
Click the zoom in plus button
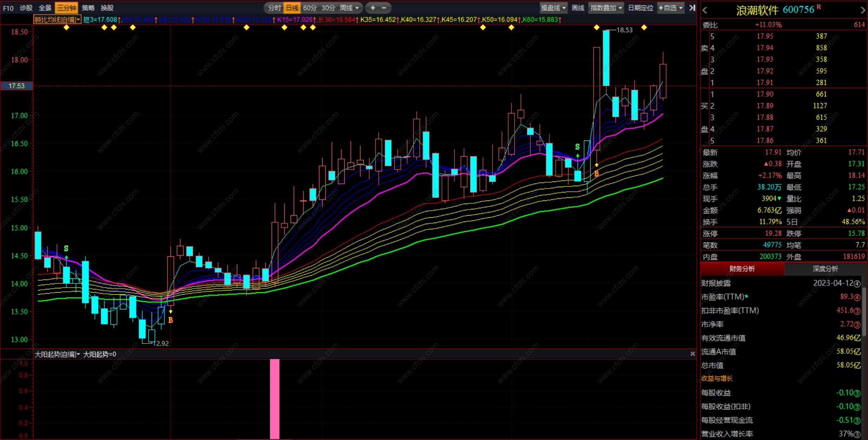pos(373,8)
